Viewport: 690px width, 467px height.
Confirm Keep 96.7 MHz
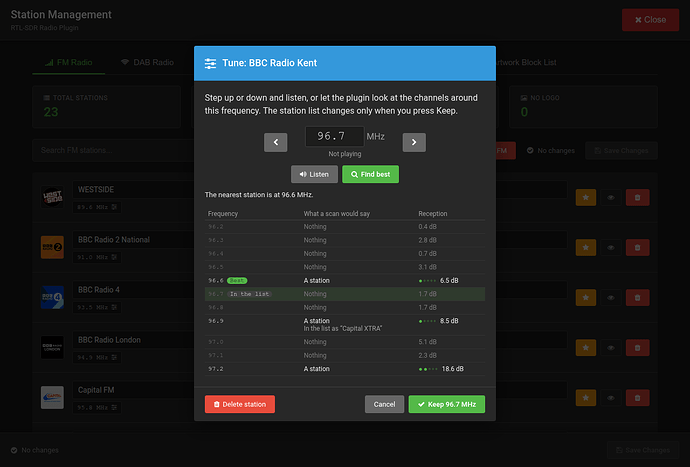[x=447, y=404]
